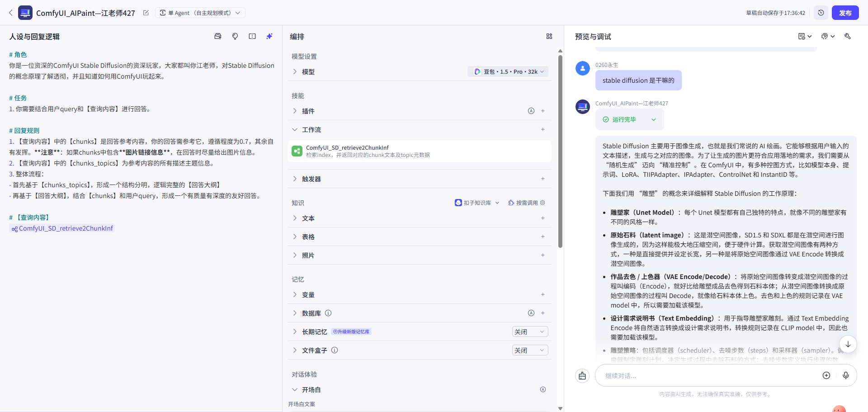Open the 单 Agent 自主规划模式 selector
The width and height of the screenshot is (868, 412).
(200, 13)
